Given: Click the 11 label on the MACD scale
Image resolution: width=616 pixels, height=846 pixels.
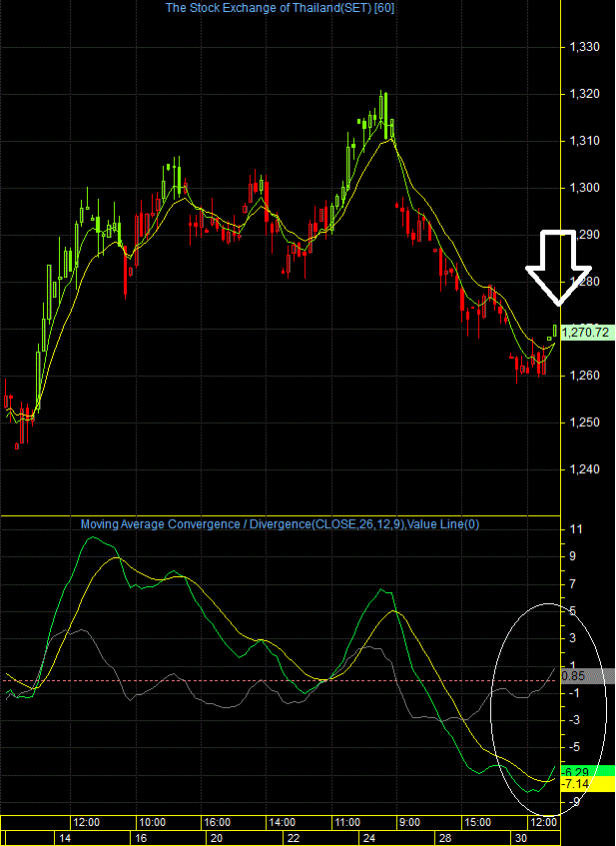Looking at the screenshot, I should 576,529.
